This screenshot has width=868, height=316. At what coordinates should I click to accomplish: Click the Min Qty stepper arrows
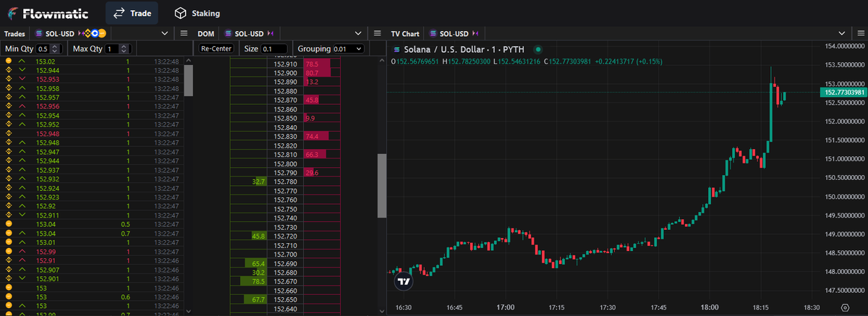[x=55, y=48]
